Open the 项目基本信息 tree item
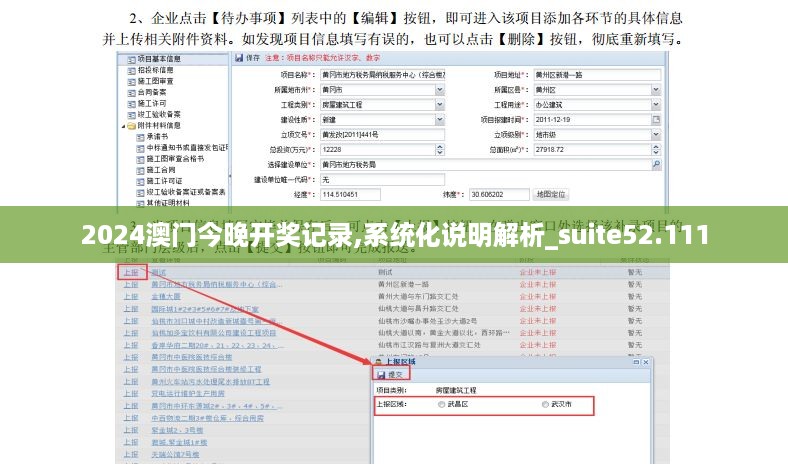 pyautogui.click(x=158, y=59)
